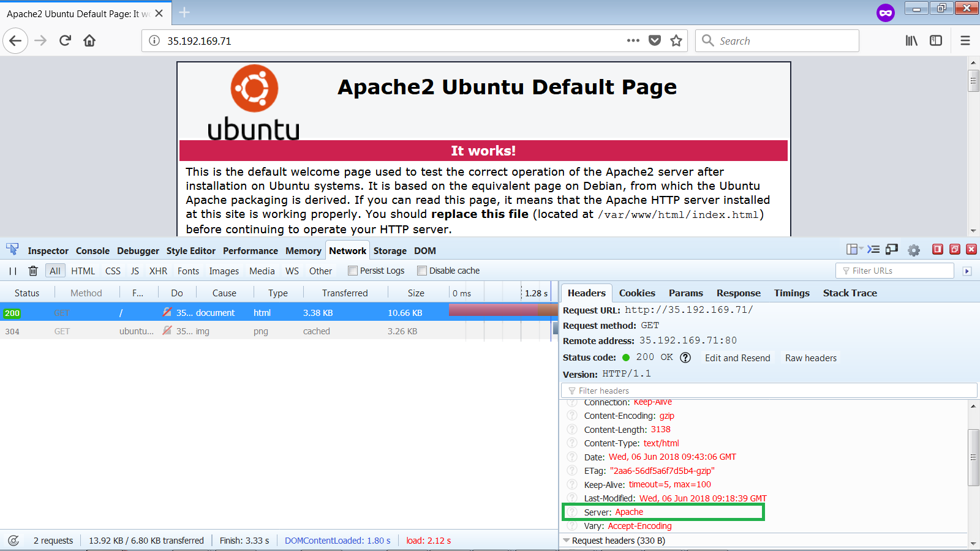The height and width of the screenshot is (551, 980).
Task: Reload the page with the refresh icon
Action: pyautogui.click(x=66, y=41)
